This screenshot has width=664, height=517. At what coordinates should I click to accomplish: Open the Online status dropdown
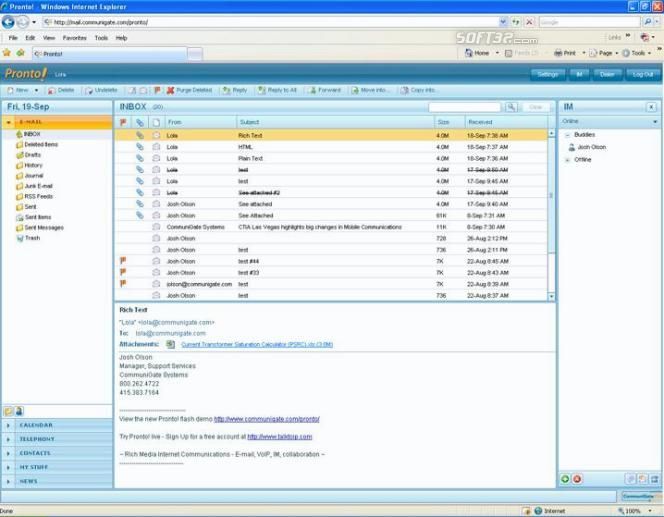pyautogui.click(x=655, y=122)
